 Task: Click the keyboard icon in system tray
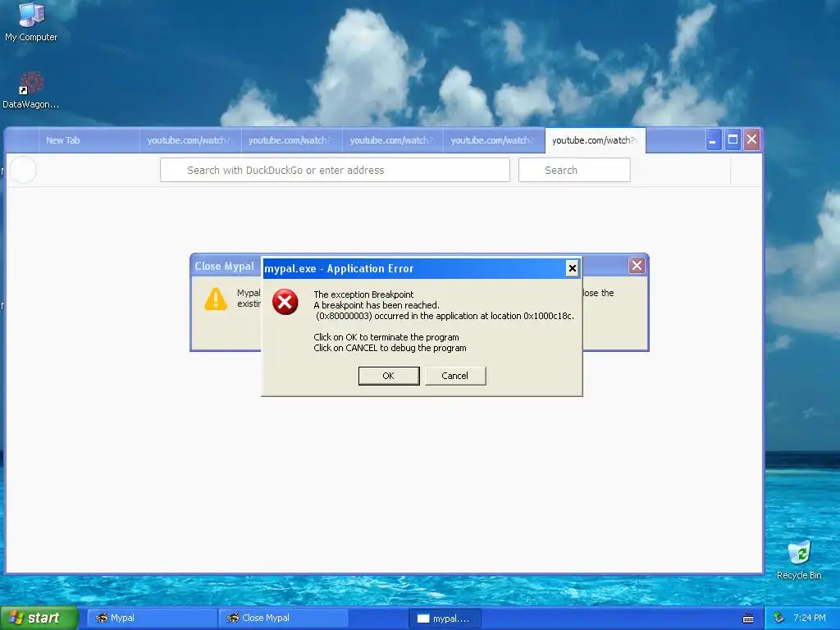click(748, 619)
